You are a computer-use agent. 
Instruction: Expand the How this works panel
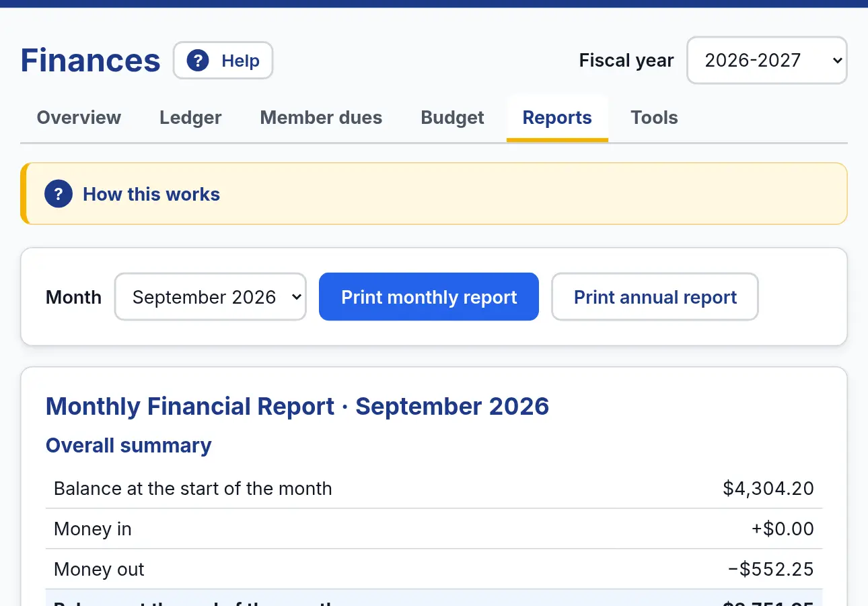click(x=434, y=194)
